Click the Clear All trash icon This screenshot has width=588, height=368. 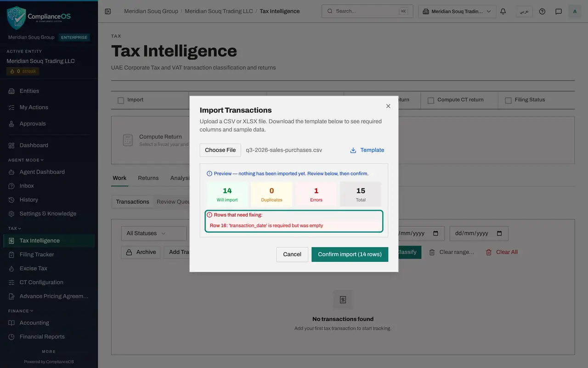[489, 252]
